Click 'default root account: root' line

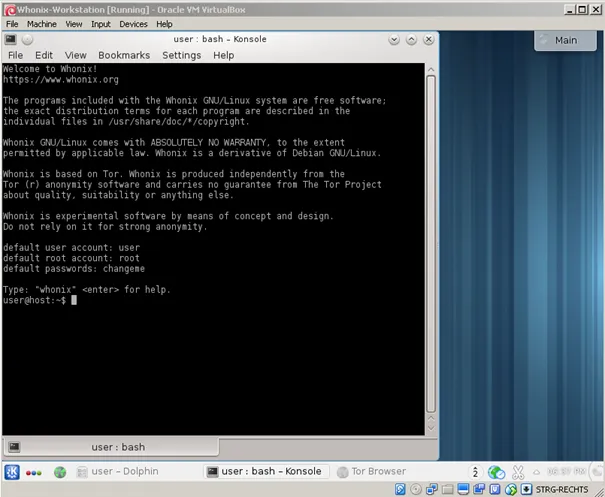click(71, 258)
